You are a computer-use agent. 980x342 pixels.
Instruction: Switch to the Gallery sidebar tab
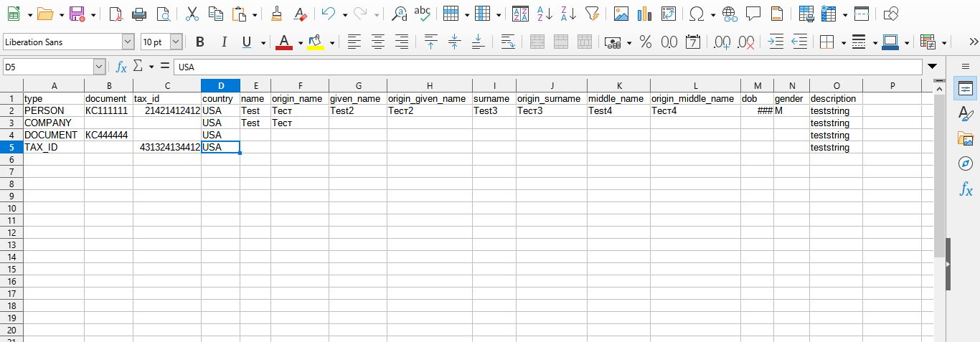[x=966, y=139]
